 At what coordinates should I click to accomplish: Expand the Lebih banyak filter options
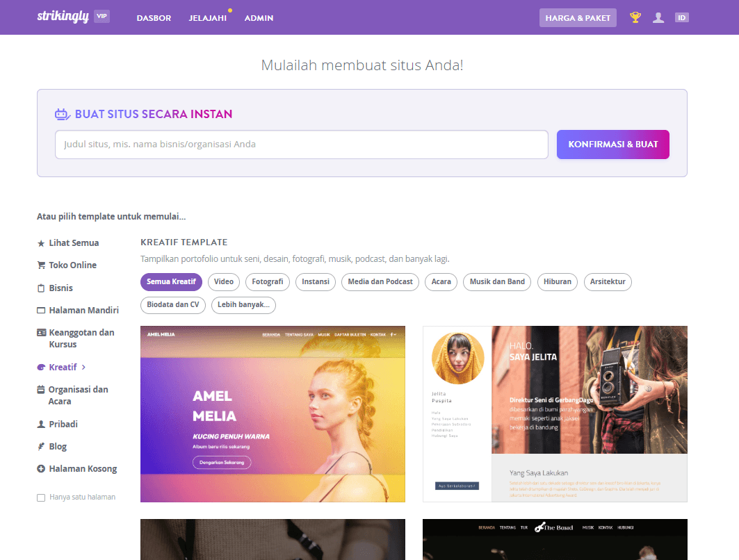coord(243,305)
